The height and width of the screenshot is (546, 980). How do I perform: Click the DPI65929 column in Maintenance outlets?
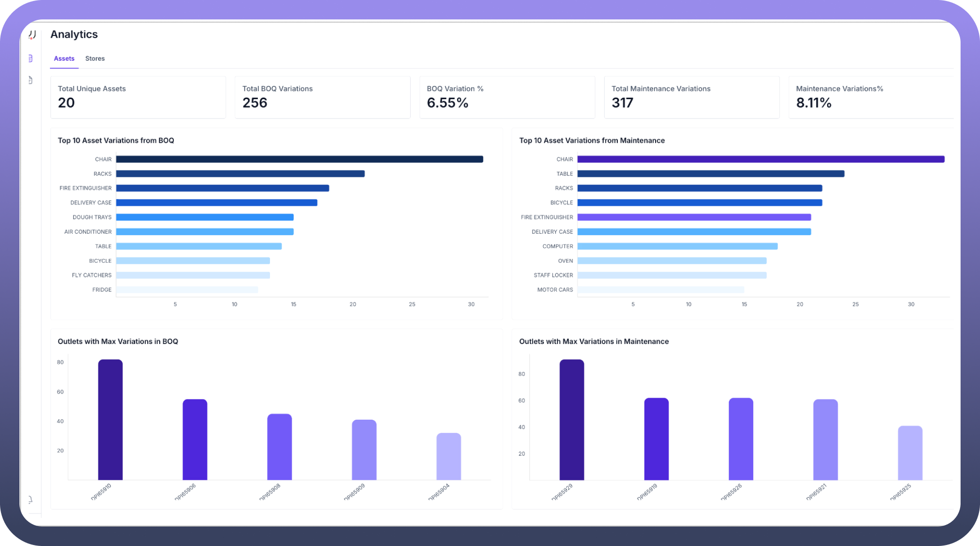[572, 420]
